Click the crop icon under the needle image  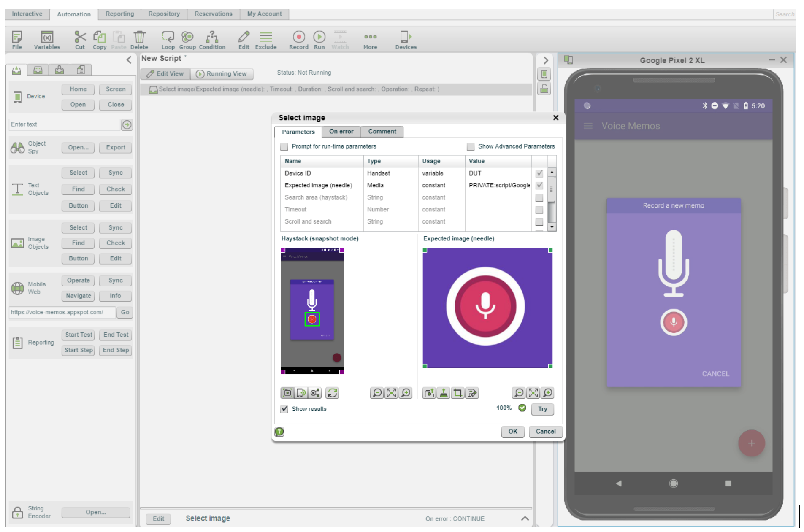pos(457,393)
